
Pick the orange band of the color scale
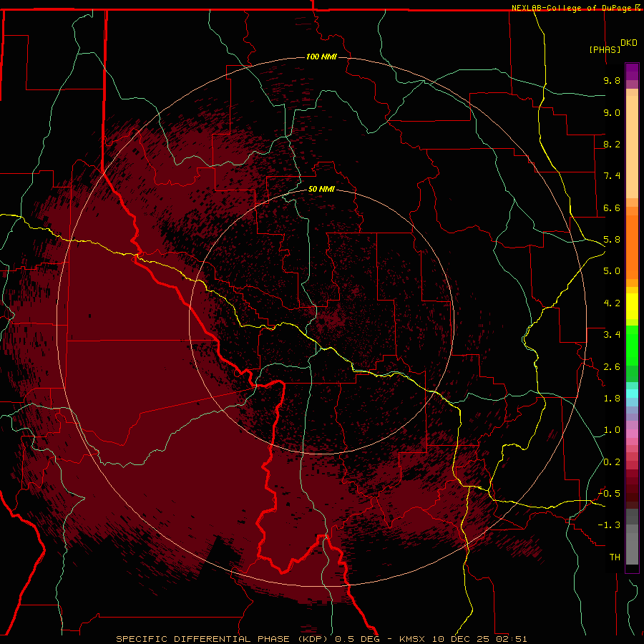(632, 246)
